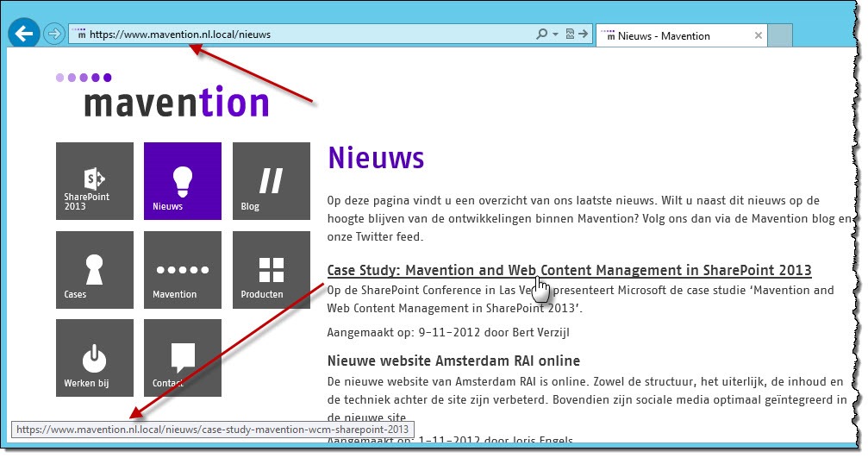Open the Werken bij power tile
Image resolution: width=868 pixels, height=458 pixels.
(95, 358)
